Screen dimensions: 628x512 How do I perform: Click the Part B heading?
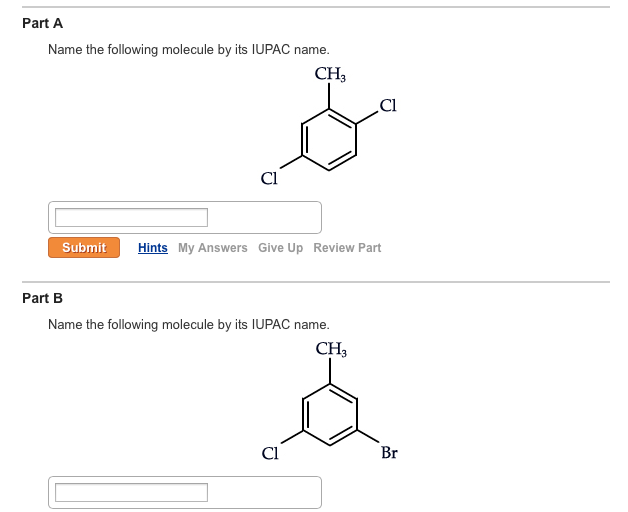42,298
